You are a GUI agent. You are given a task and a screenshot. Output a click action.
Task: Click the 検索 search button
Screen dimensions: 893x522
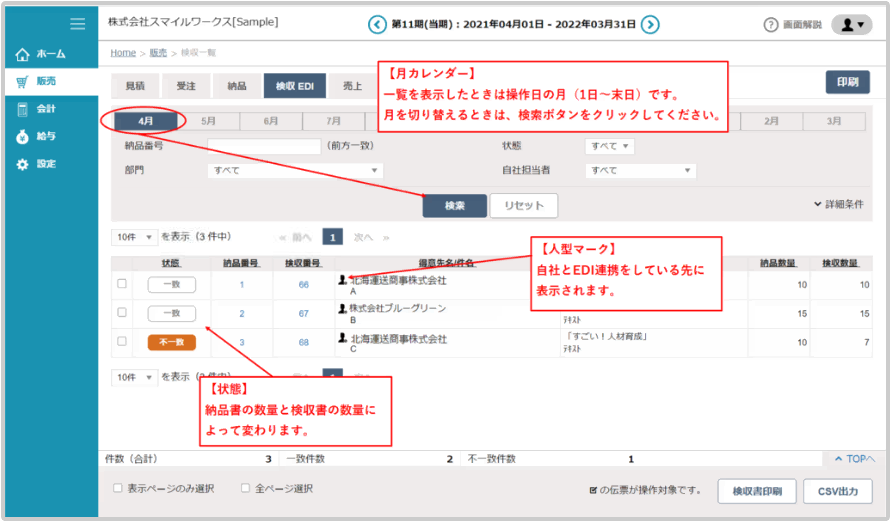tap(454, 205)
